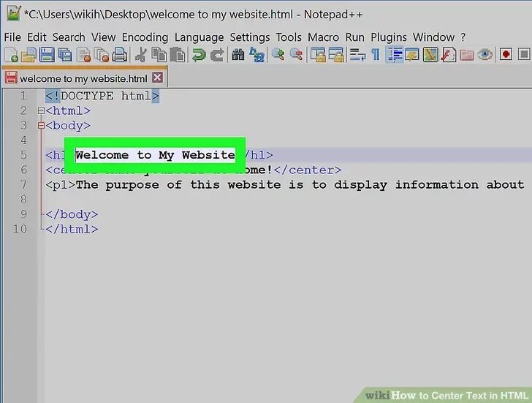Open the Language menu
Screen dimensions: 532x403
point(199,37)
